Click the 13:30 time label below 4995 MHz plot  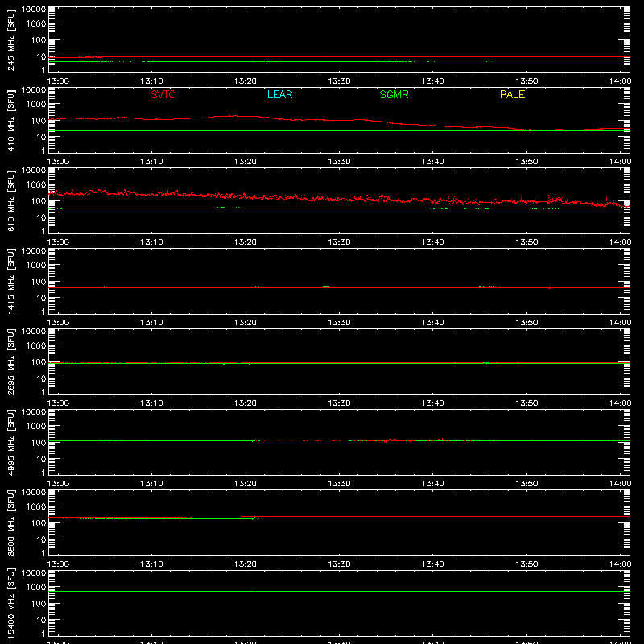coord(339,484)
